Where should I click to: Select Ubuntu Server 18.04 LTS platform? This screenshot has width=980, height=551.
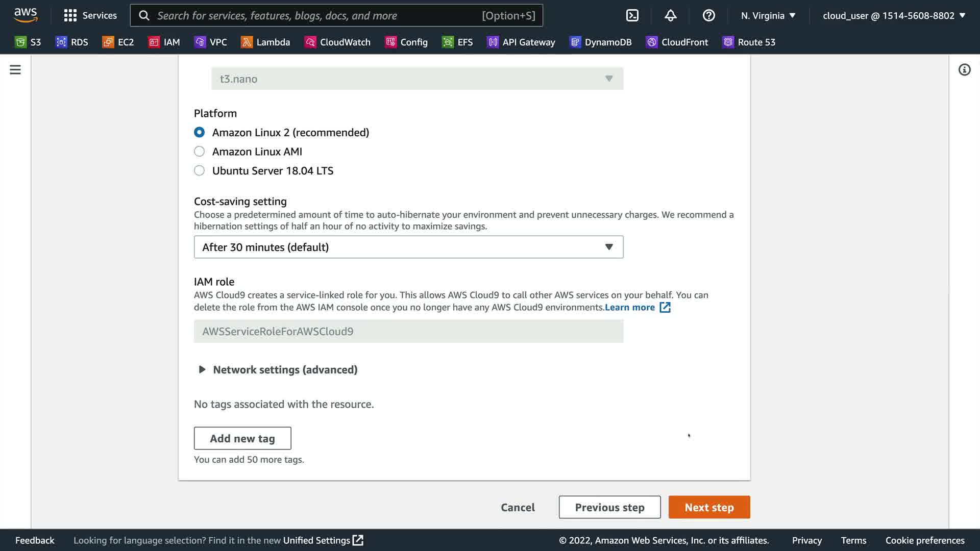200,171
